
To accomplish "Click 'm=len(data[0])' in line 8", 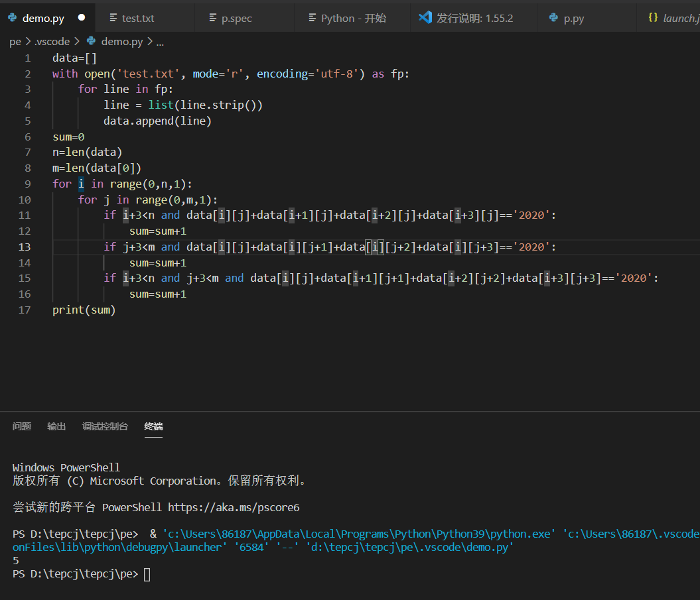I will pyautogui.click(x=97, y=168).
